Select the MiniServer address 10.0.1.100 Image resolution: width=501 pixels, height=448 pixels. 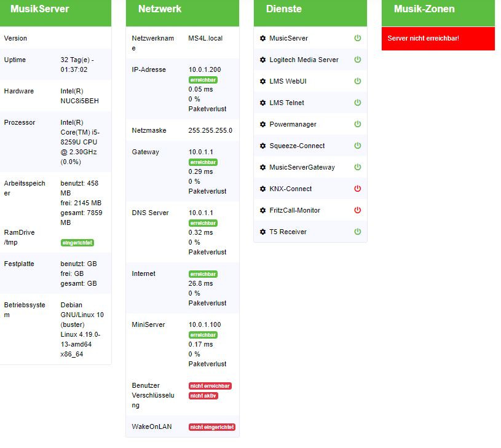tap(205, 324)
